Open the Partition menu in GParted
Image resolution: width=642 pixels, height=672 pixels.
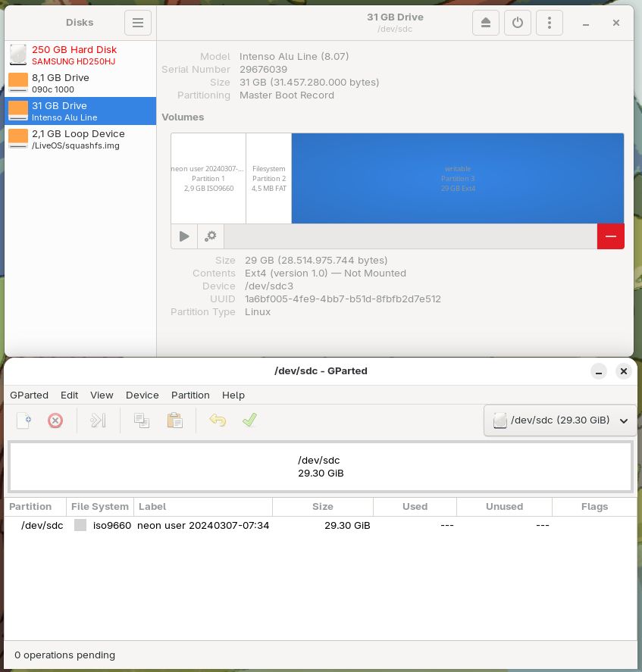pos(190,395)
